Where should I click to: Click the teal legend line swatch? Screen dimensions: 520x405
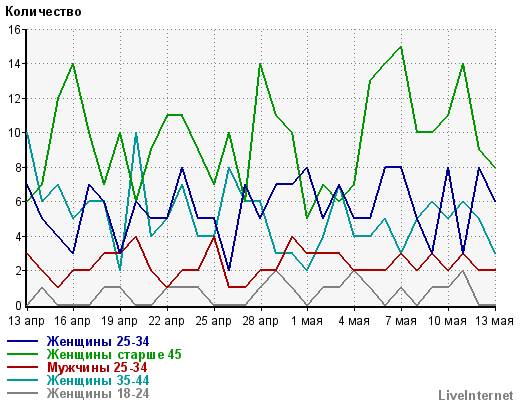pos(22,380)
